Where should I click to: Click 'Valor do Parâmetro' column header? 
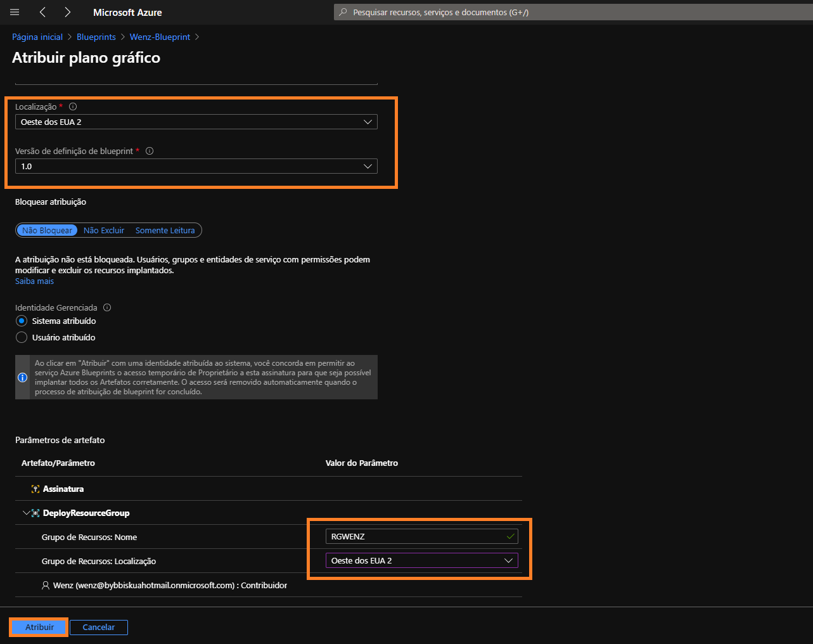(362, 463)
